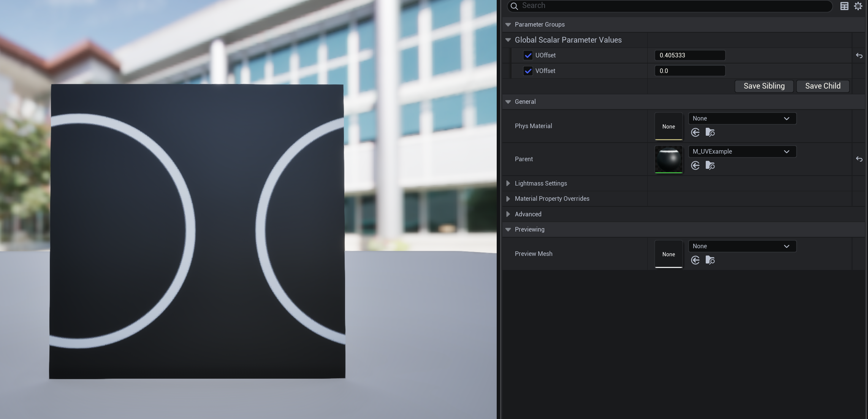
Task: Click the Save Sibling button
Action: [x=764, y=86]
